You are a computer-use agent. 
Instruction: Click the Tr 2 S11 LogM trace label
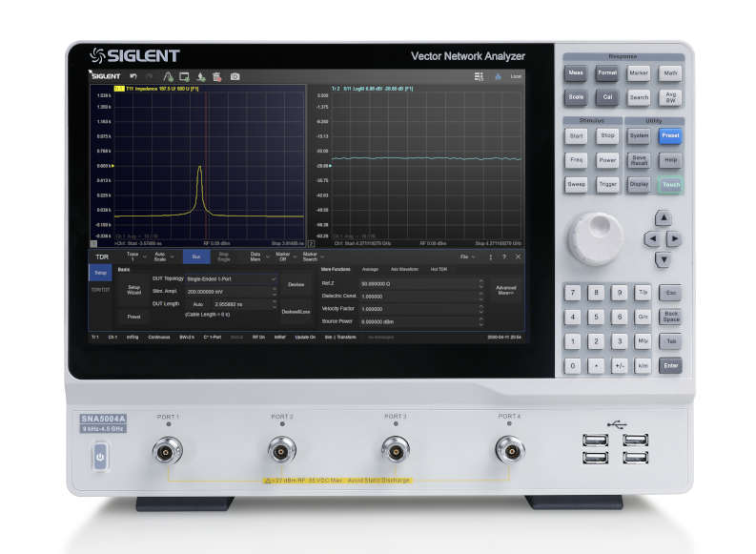372,89
